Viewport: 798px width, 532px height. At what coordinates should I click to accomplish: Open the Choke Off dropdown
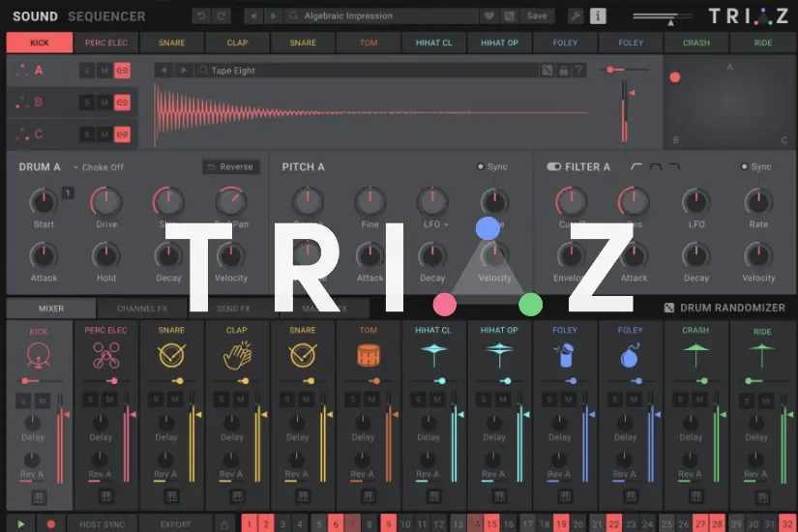coord(99,167)
